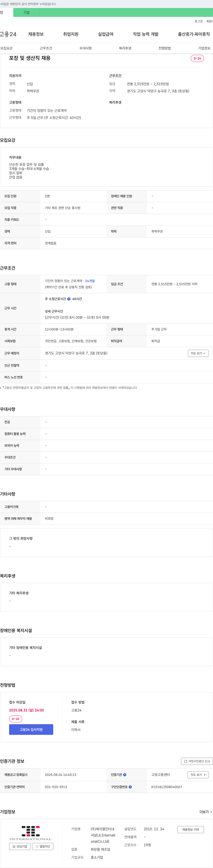Jump to 모집요강 section tab

pyautogui.click(x=6, y=48)
